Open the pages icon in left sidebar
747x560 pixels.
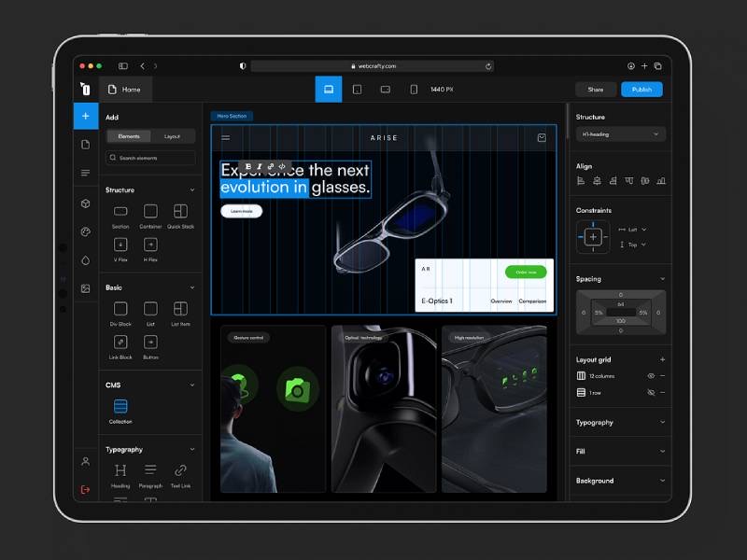[86, 145]
